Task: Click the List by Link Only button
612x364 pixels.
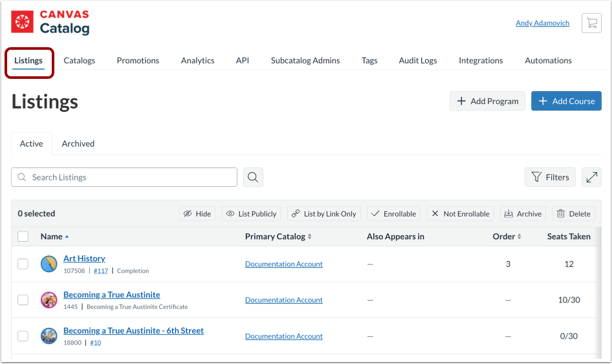Action: [323, 213]
